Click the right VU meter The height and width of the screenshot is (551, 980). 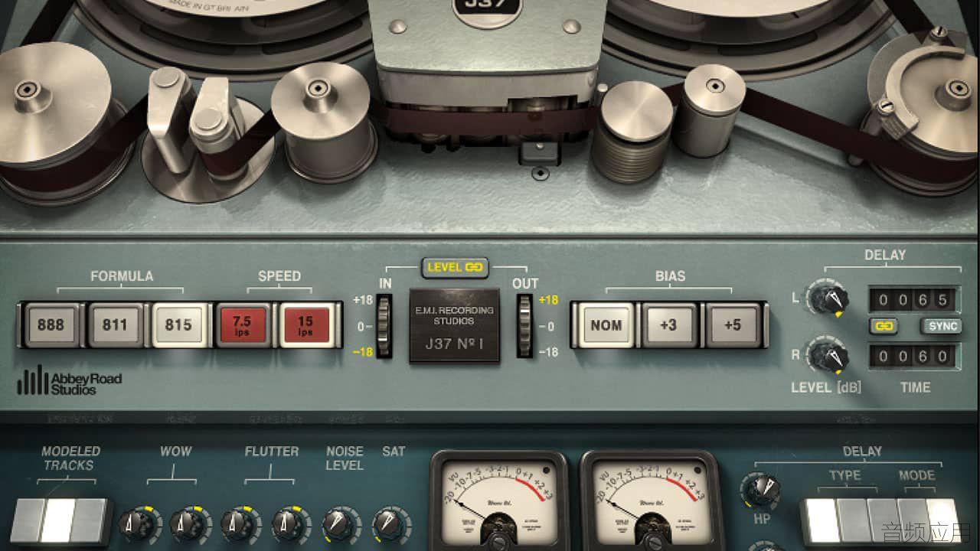[648, 501]
